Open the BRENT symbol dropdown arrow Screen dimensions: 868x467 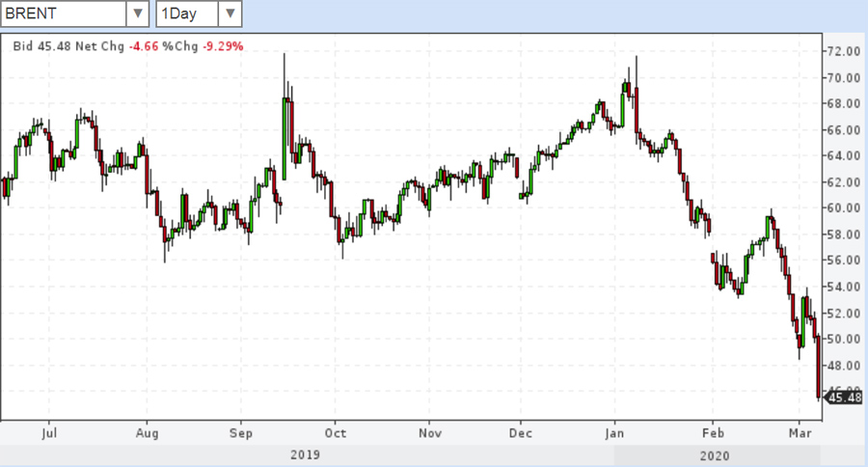[x=137, y=14]
